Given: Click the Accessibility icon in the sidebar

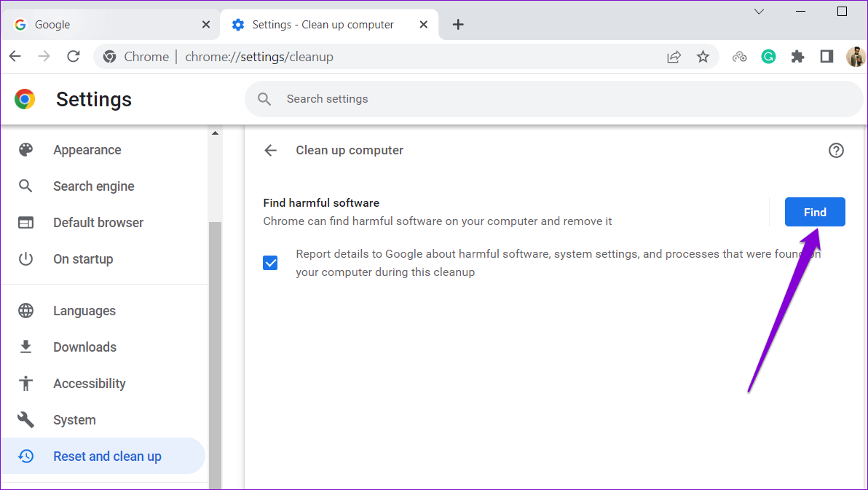Looking at the screenshot, I should (x=25, y=383).
